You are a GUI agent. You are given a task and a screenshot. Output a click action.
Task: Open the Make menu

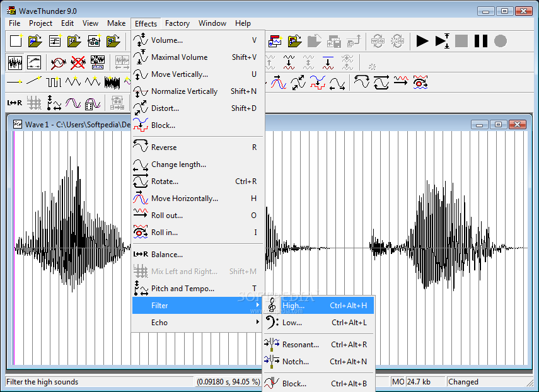point(116,23)
